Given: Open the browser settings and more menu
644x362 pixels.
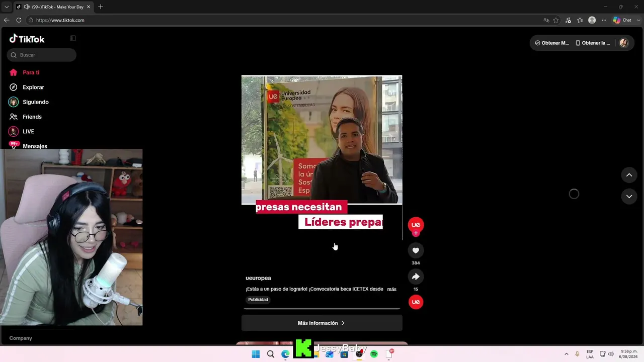Looking at the screenshot, I should [604, 20].
